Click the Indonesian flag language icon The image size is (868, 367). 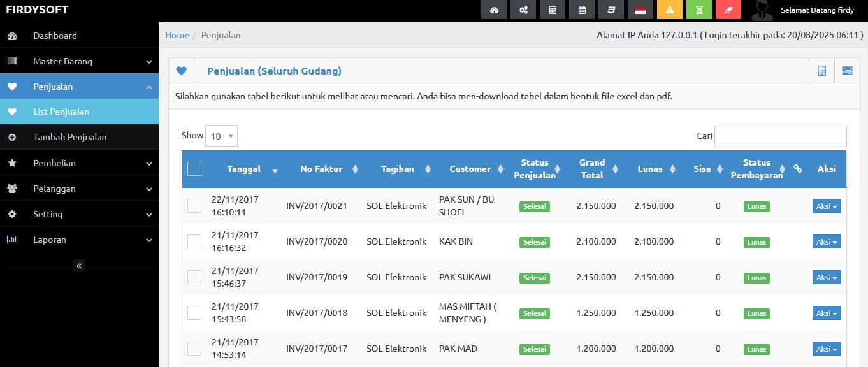(640, 10)
